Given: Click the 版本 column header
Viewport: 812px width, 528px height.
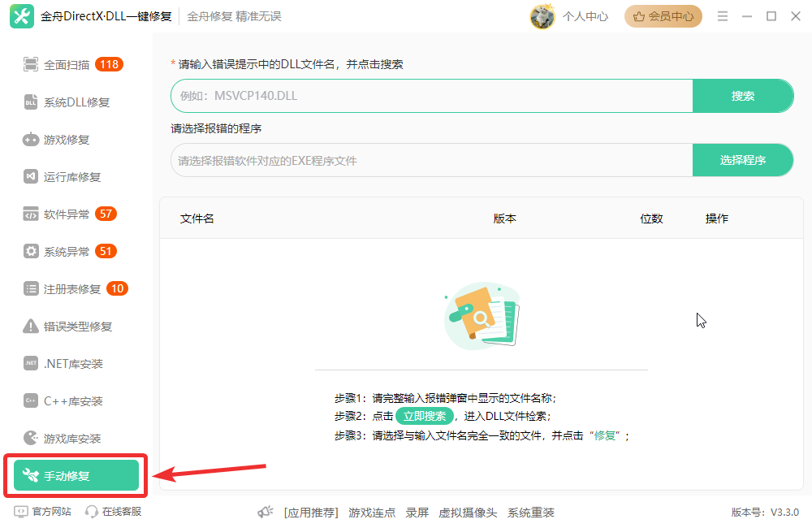Looking at the screenshot, I should pyautogui.click(x=504, y=219).
